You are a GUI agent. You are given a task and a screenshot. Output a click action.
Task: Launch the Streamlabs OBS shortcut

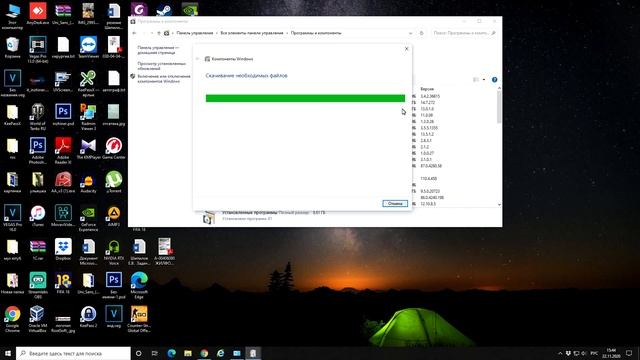pos(38,286)
